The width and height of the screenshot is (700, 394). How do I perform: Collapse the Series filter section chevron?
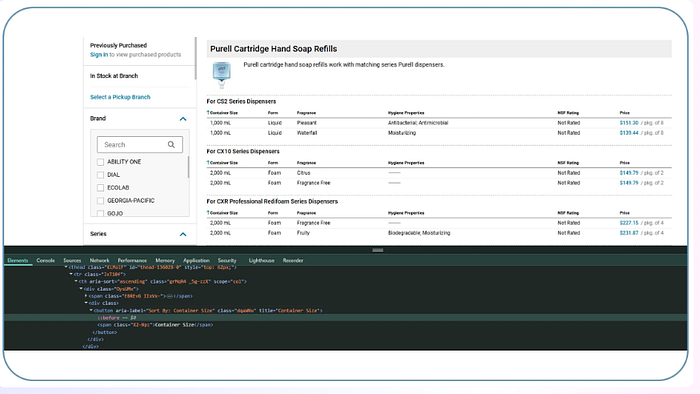183,234
